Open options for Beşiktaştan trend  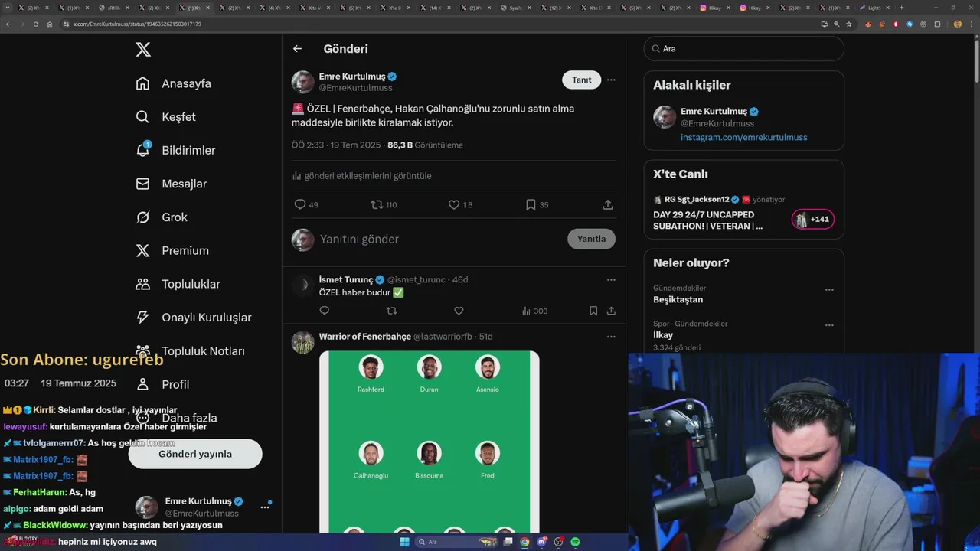click(x=829, y=290)
